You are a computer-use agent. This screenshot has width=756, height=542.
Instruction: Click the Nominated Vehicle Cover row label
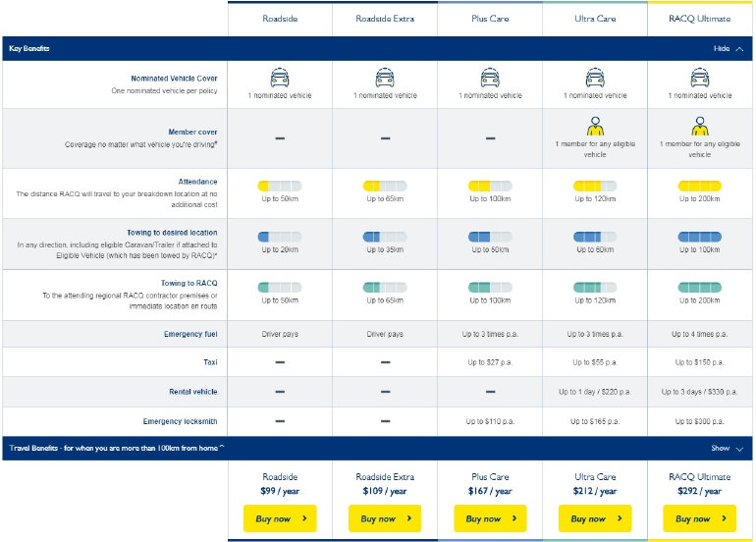[x=174, y=79]
